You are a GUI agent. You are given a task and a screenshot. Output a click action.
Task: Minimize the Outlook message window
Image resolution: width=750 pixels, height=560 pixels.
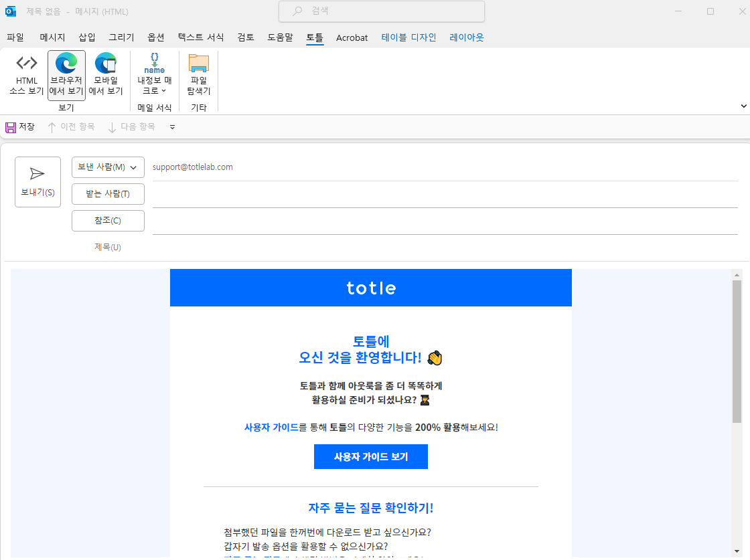pos(678,11)
